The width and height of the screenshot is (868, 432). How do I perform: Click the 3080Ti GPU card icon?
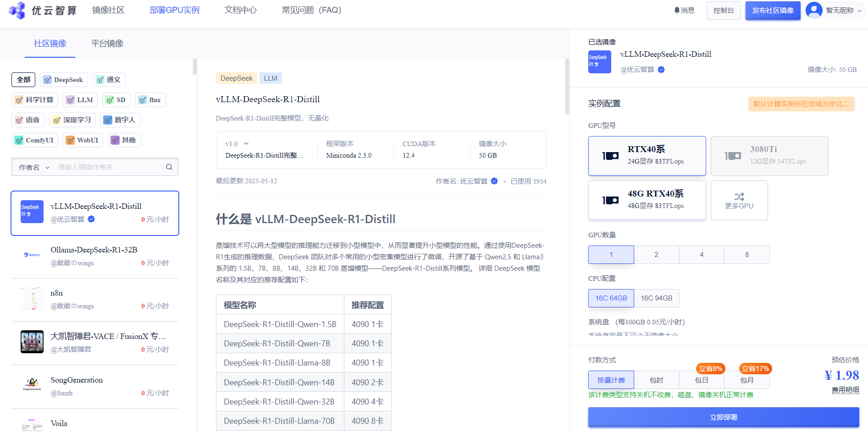point(733,156)
